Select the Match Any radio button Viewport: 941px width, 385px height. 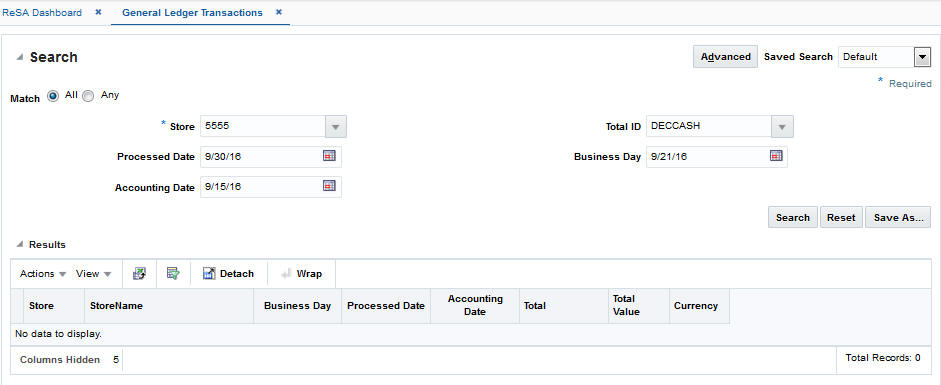tap(88, 96)
